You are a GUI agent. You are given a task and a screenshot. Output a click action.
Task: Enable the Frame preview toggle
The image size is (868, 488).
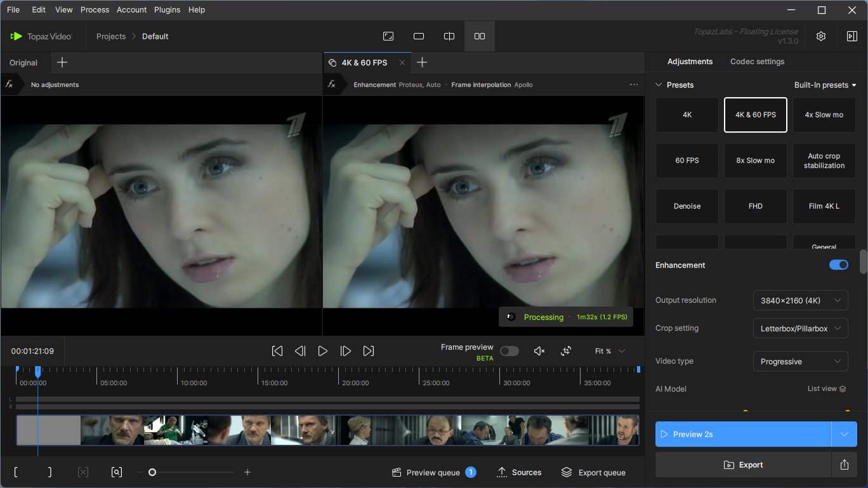tap(509, 351)
